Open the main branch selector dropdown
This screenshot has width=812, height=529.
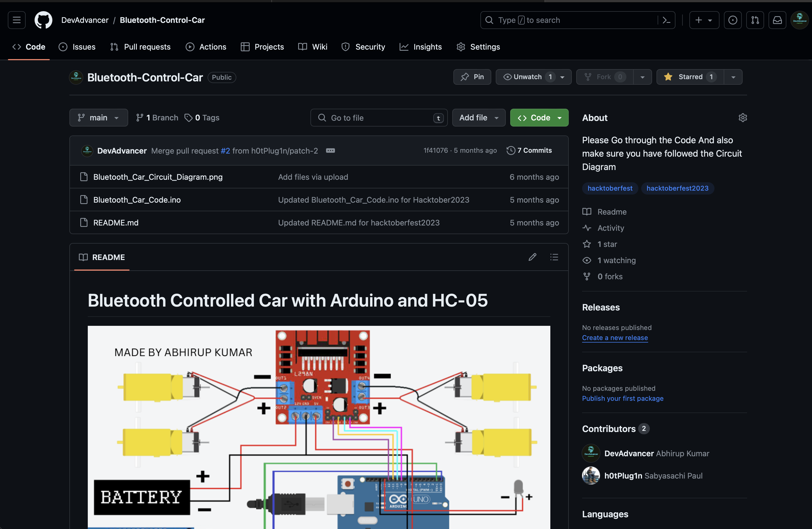pos(99,118)
